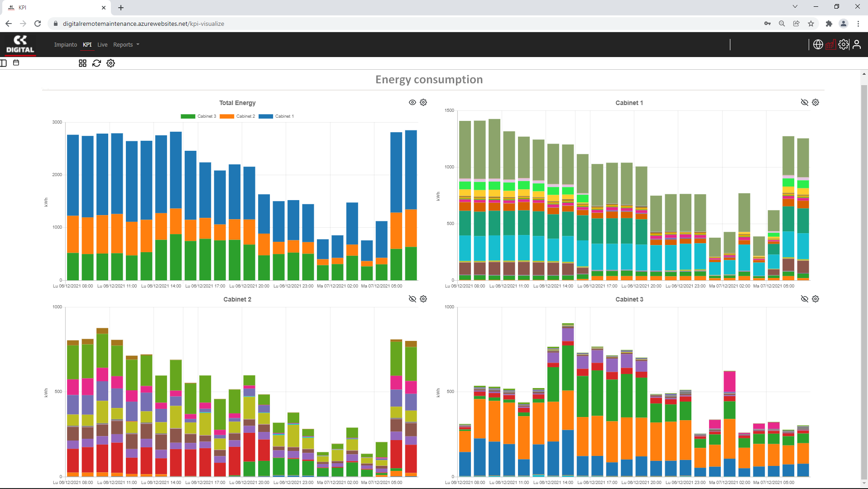Click the dashboard grid layout icon
Screen dimensions: 868x489
click(82, 63)
